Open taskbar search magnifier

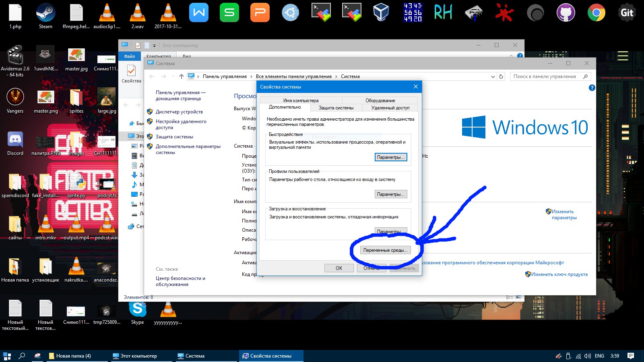click(x=22, y=356)
